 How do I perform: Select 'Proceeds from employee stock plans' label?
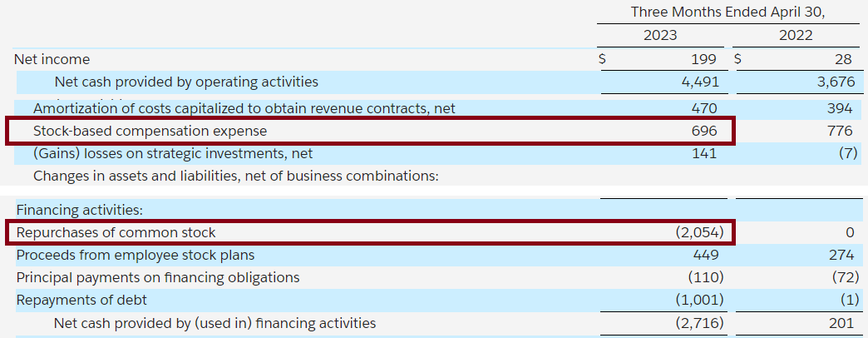point(136,255)
